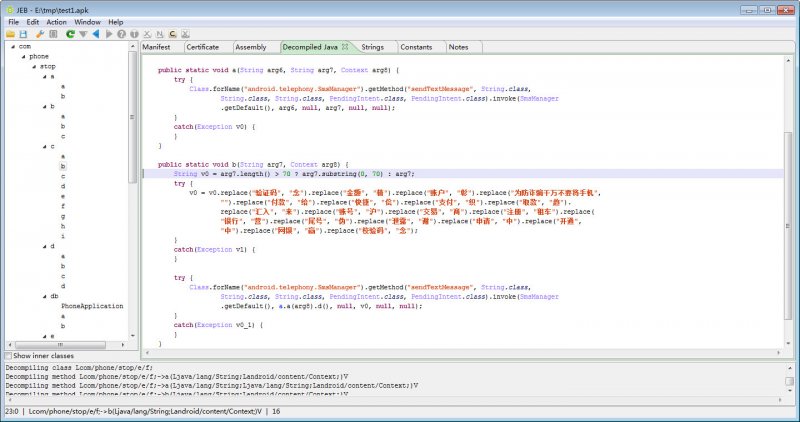Image resolution: width=800 pixels, height=422 pixels.
Task: Click the gray forward arrow toolbar icon
Action: pos(109,34)
